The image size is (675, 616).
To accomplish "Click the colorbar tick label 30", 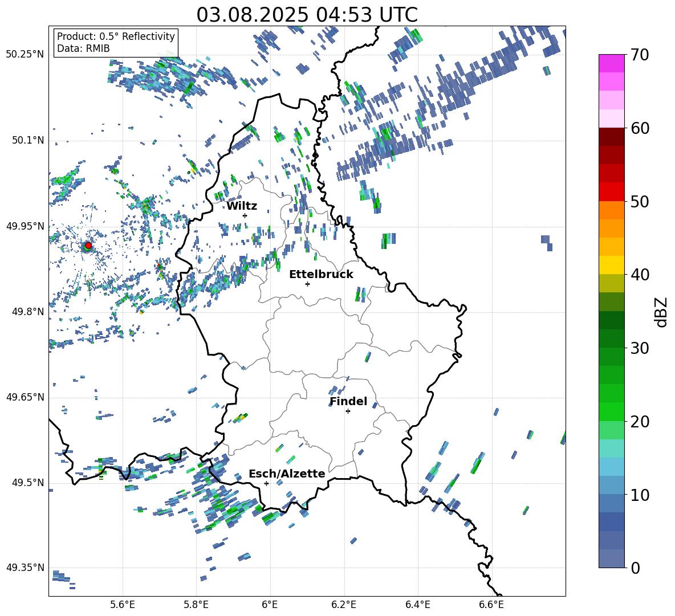I will (x=640, y=348).
